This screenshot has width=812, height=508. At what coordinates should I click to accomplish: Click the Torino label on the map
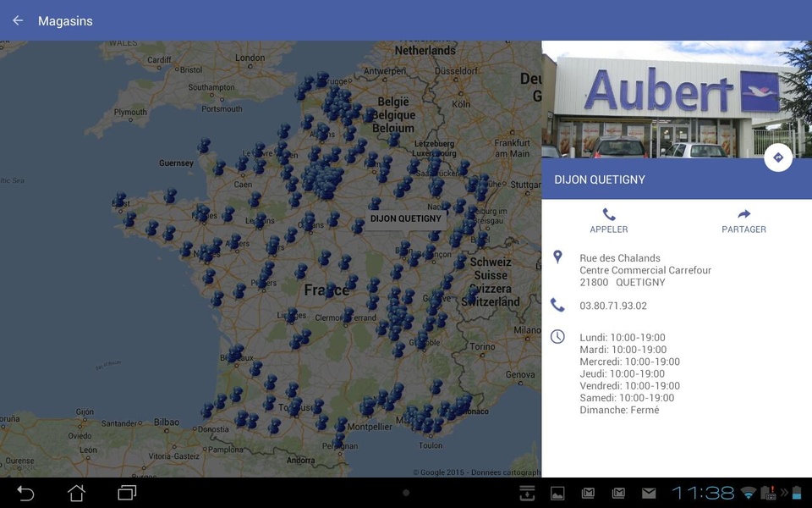482,346
